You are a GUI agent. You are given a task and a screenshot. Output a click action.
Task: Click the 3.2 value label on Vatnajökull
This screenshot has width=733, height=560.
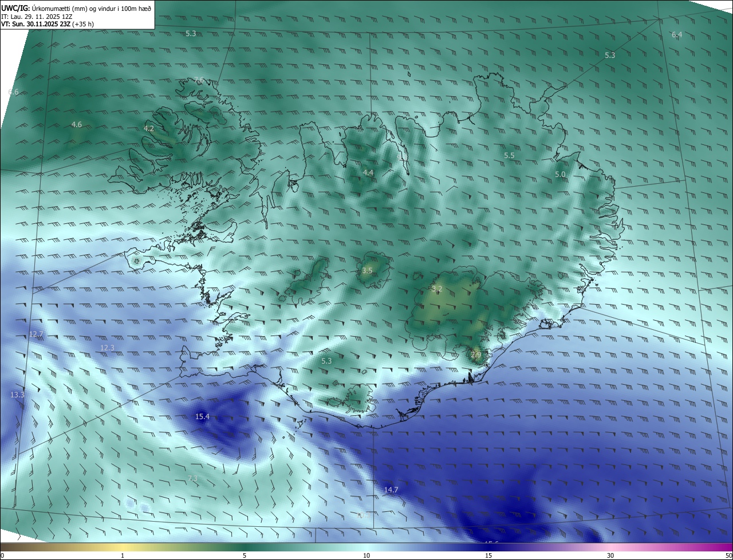[x=437, y=289]
